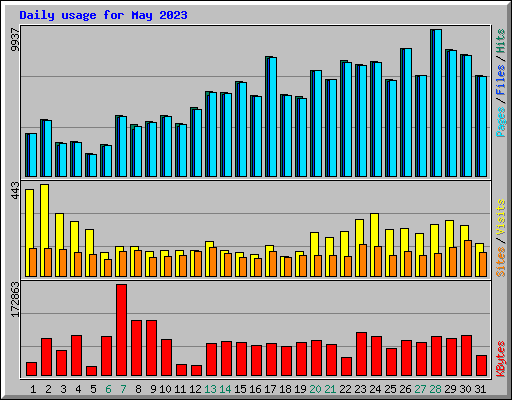The width and height of the screenshot is (512, 400).
Task: Click the red KBytes bar for day 23
Action: tap(361, 354)
